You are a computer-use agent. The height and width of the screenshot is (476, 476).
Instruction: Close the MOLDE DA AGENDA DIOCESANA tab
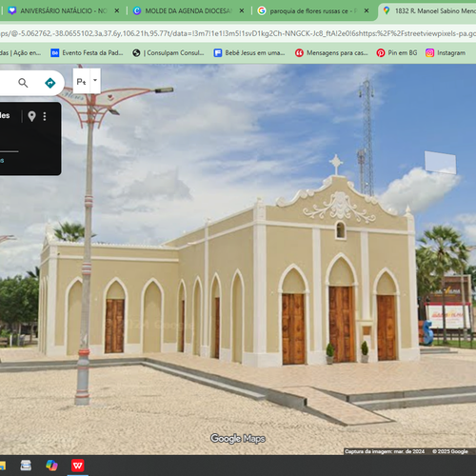242,10
